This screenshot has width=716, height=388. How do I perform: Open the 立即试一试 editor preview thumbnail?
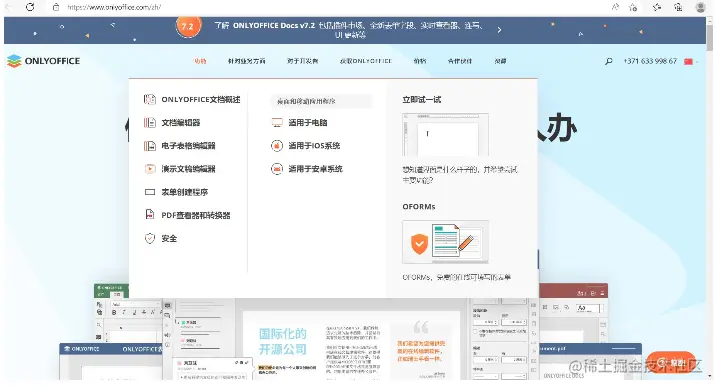tap(445, 135)
